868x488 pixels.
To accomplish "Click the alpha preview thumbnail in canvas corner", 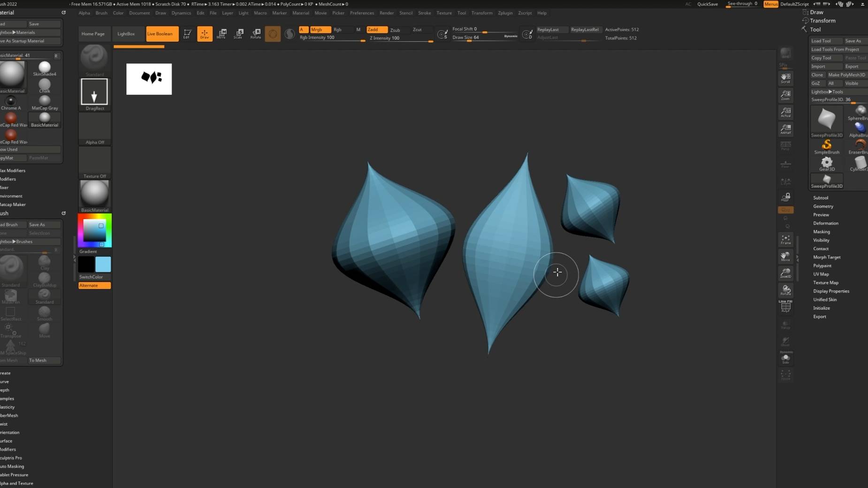I will (149, 79).
